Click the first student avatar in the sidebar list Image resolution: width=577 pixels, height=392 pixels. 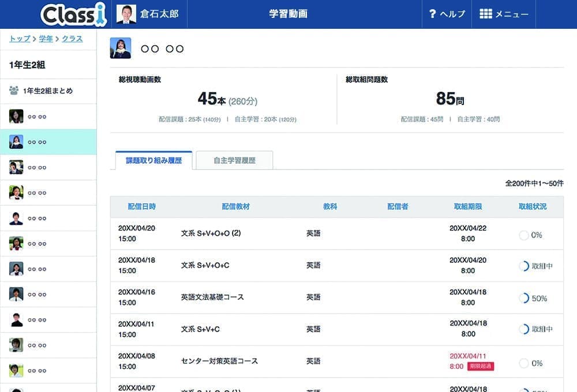[x=17, y=116]
